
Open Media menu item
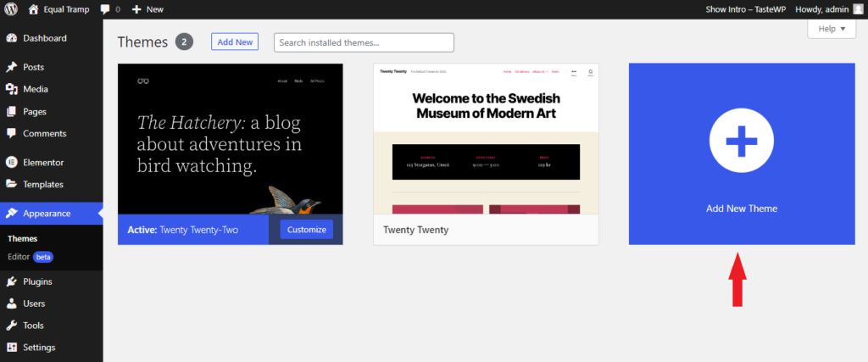(x=52, y=89)
